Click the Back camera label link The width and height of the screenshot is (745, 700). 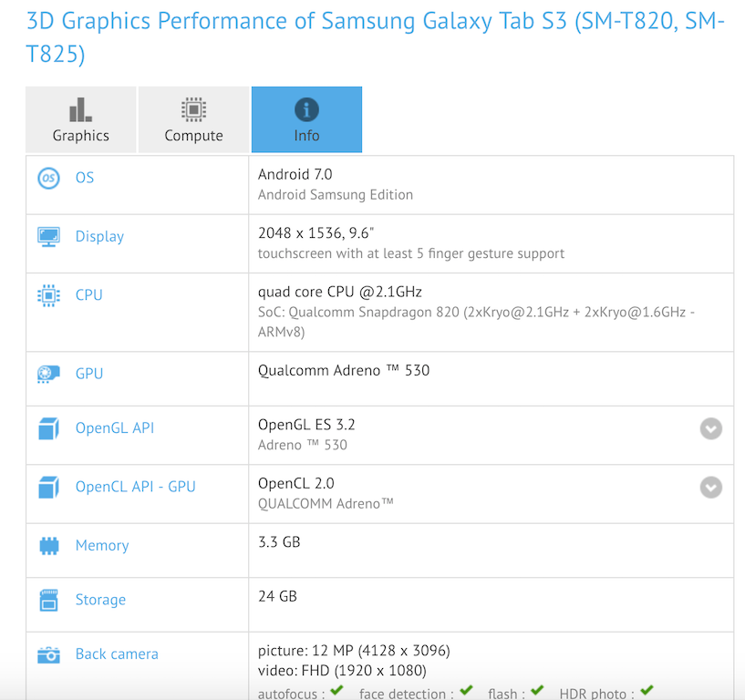[x=117, y=654]
